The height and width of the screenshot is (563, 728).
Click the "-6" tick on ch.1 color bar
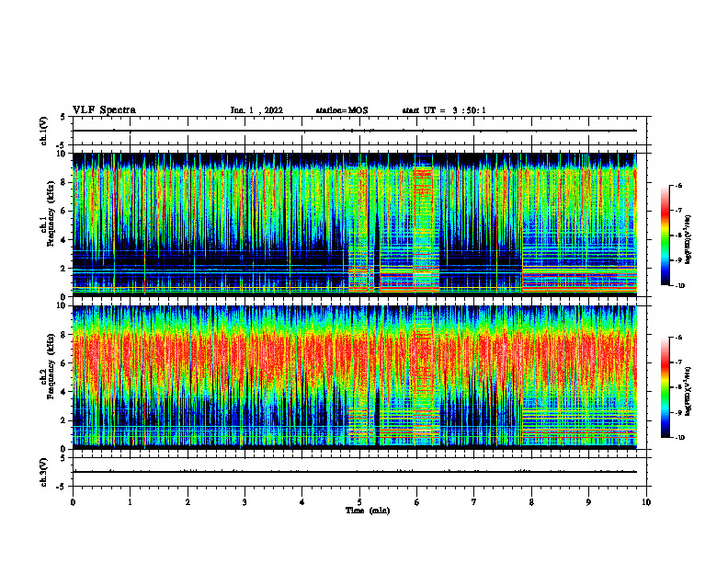679,186
